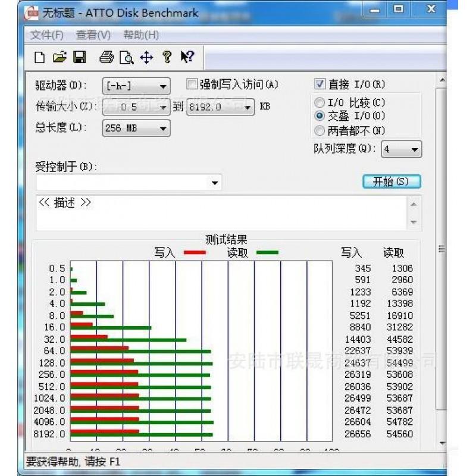This screenshot has height=476, width=476.
Task: Select the 交叠 I/O radio option
Action: [x=320, y=115]
